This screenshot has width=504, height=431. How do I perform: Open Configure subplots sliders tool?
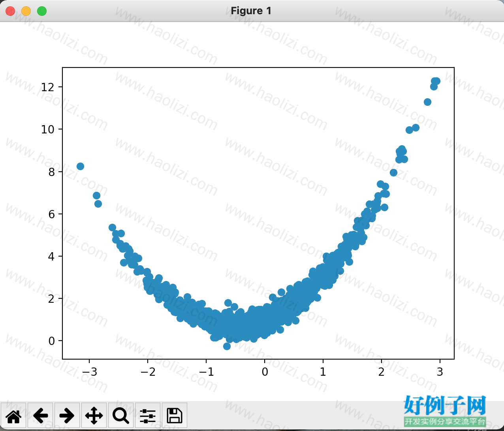point(148,415)
